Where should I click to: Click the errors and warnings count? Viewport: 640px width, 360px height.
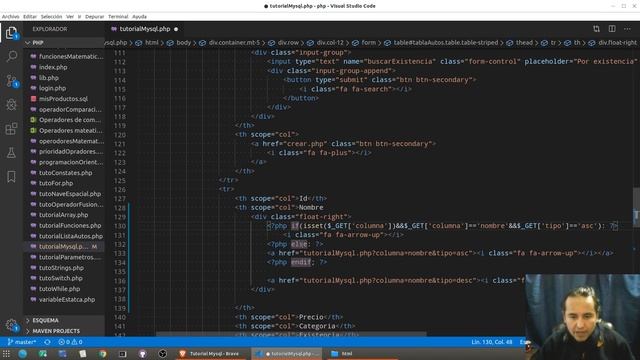click(x=70, y=342)
